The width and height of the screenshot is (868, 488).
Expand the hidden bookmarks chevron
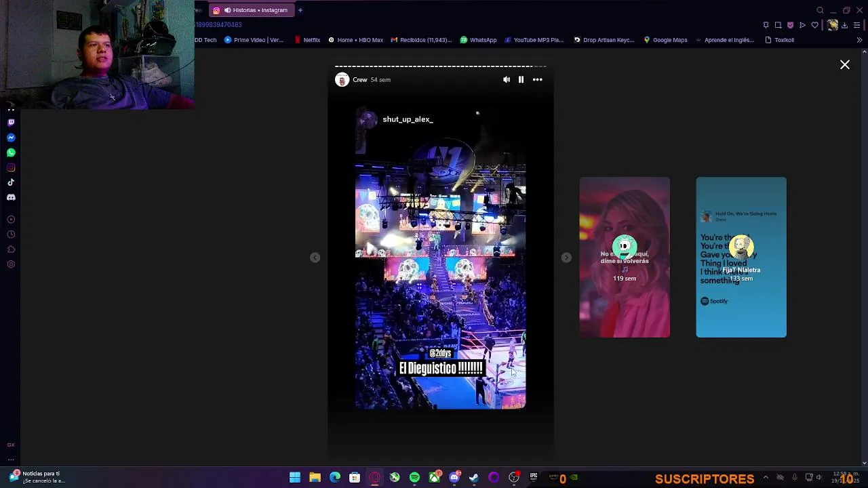pyautogui.click(x=859, y=40)
